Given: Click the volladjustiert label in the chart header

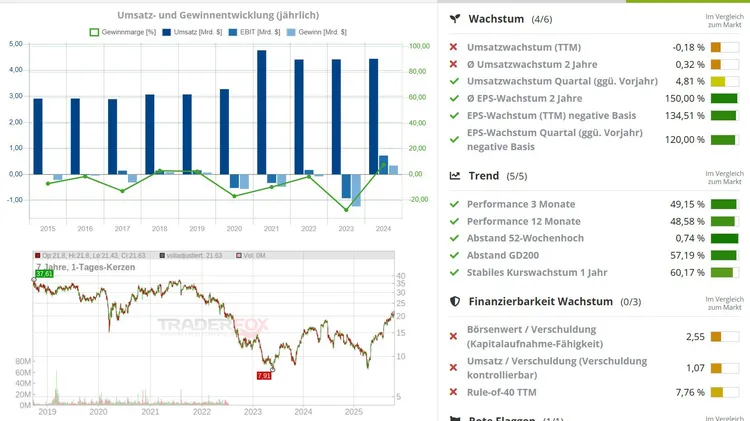Looking at the screenshot, I should 197,256.
